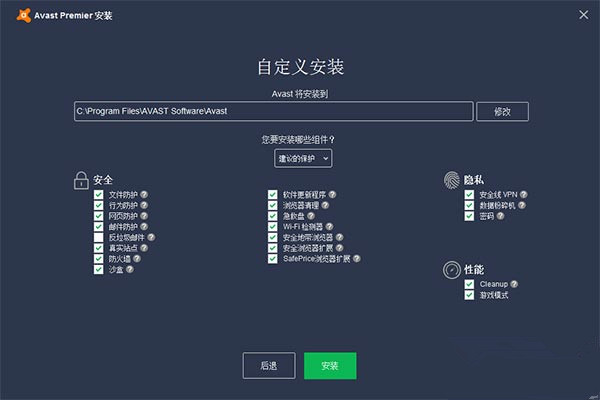Uncheck the 数据粉碎机 checkbox
The image size is (600, 400).
pos(470,205)
